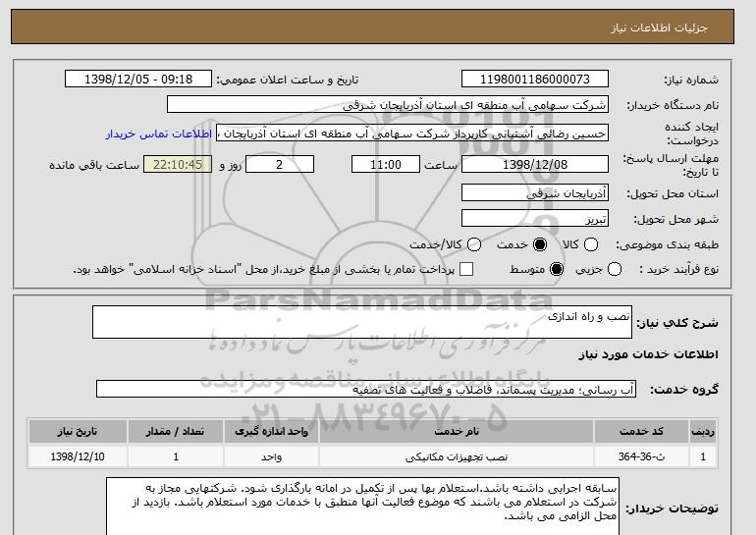
Task: Click the general description box نصب و راه اندازی
Action: click(361, 322)
